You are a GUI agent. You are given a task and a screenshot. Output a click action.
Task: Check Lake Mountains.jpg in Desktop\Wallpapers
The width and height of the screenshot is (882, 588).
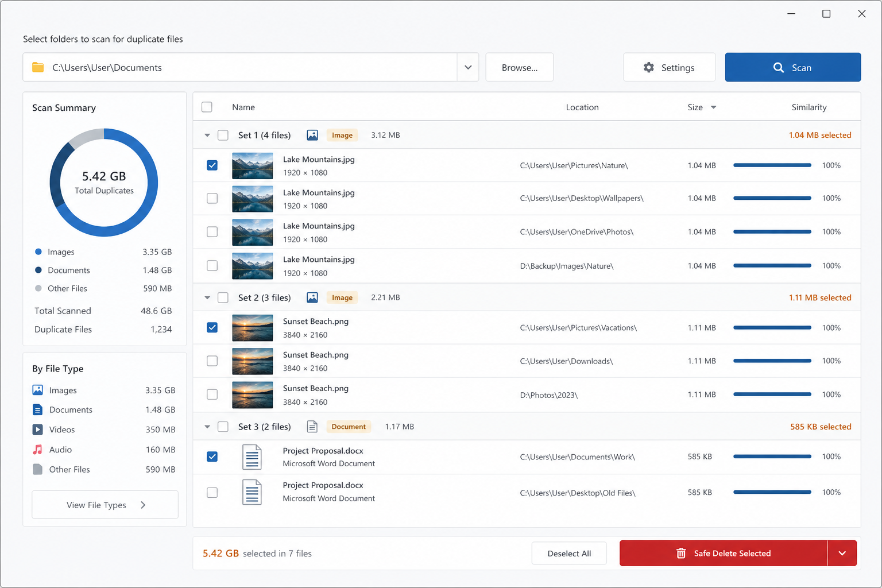click(x=212, y=198)
